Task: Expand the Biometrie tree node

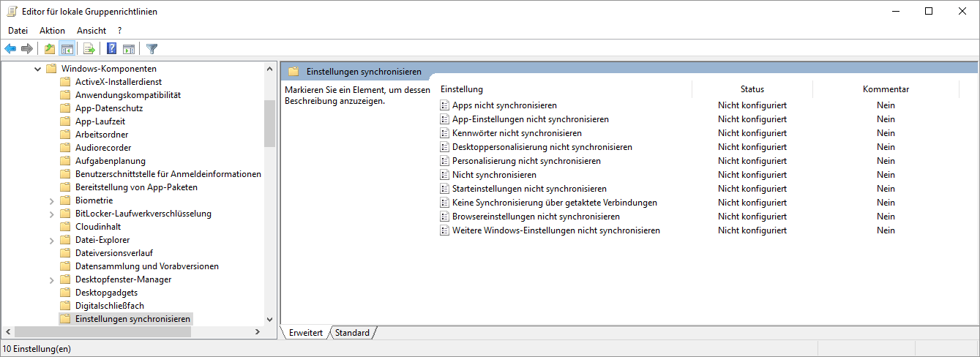Action: pyautogui.click(x=51, y=200)
